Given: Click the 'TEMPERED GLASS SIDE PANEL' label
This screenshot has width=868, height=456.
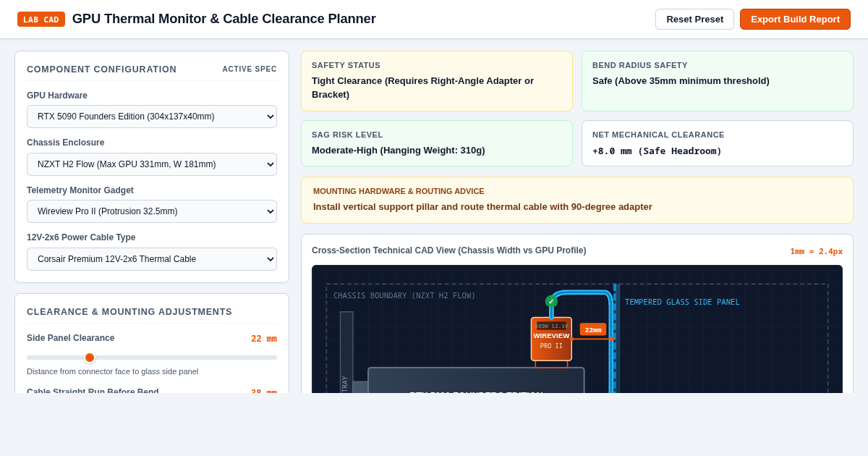Looking at the screenshot, I should click(x=682, y=303).
